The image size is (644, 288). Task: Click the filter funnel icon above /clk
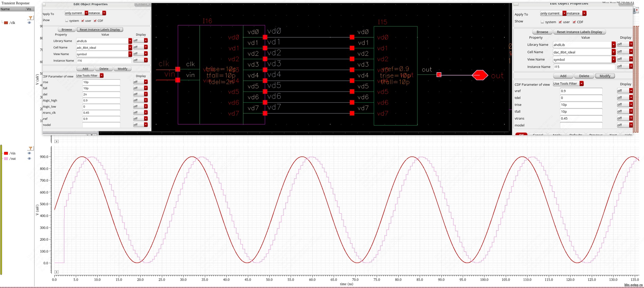tap(31, 18)
